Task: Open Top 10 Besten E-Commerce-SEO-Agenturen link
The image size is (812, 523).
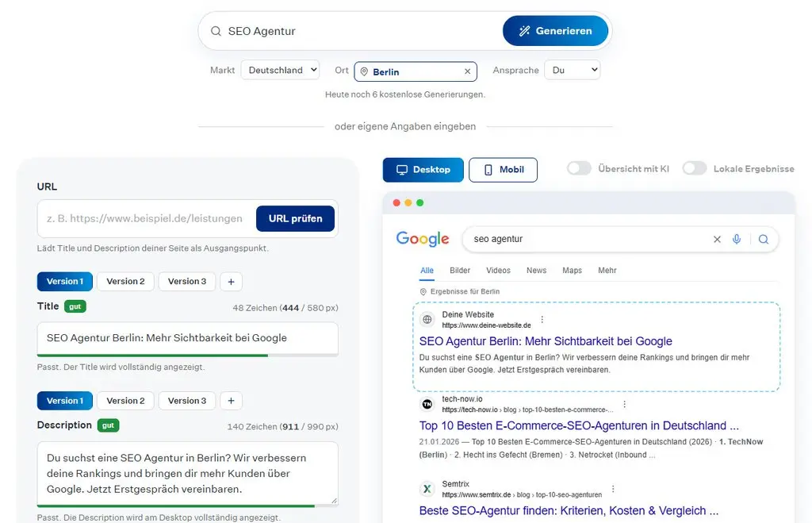Action: pos(579,425)
